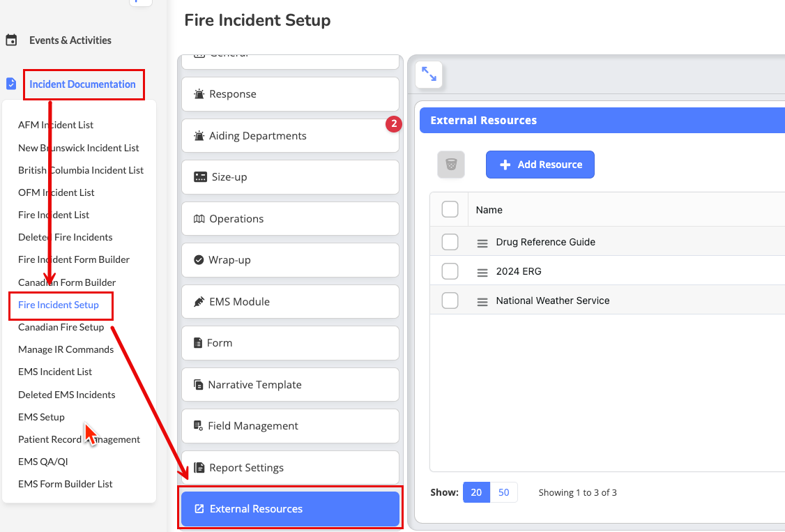Open the External Resources tab

coord(290,509)
